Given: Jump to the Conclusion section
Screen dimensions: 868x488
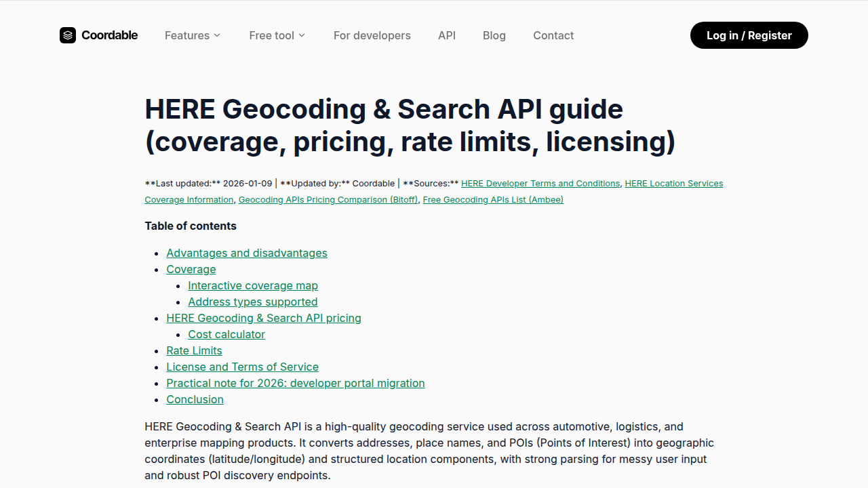Looking at the screenshot, I should tap(195, 399).
